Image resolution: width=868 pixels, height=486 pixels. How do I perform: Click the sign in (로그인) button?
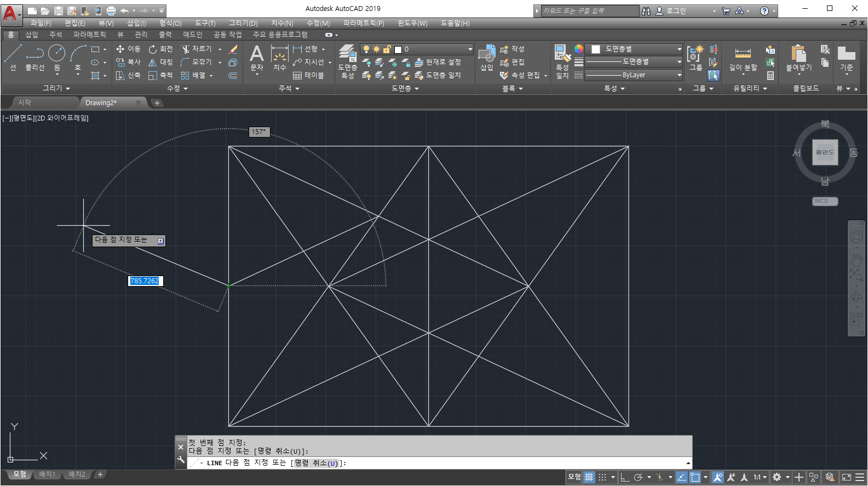[671, 11]
